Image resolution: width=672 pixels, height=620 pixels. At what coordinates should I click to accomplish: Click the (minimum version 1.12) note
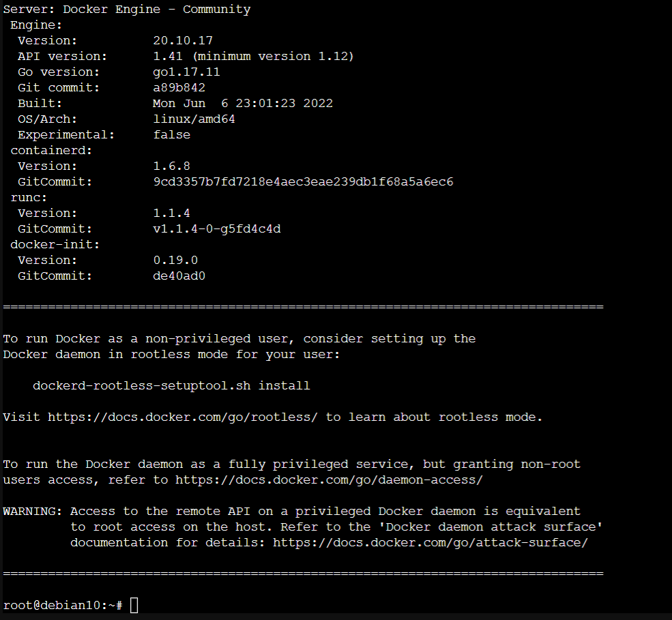pos(273,56)
